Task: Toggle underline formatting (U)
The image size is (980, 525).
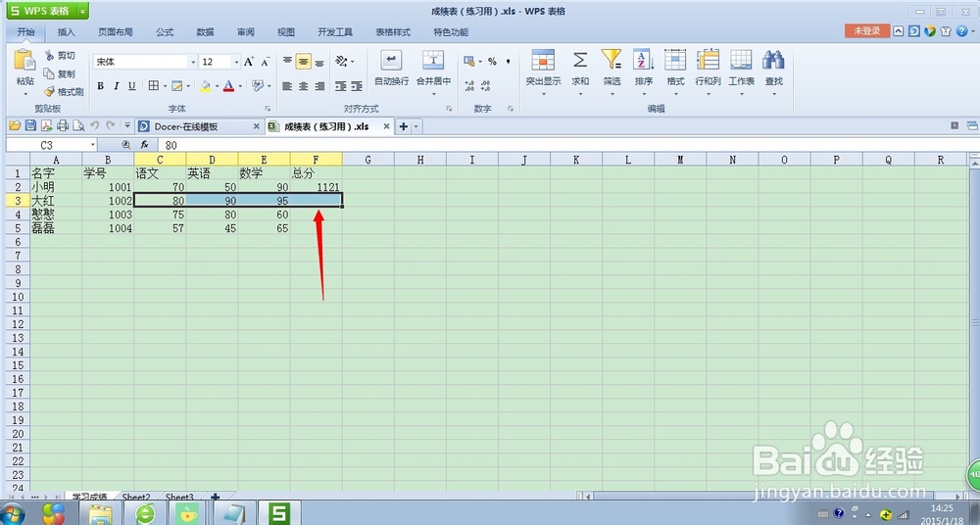Action: (x=132, y=86)
